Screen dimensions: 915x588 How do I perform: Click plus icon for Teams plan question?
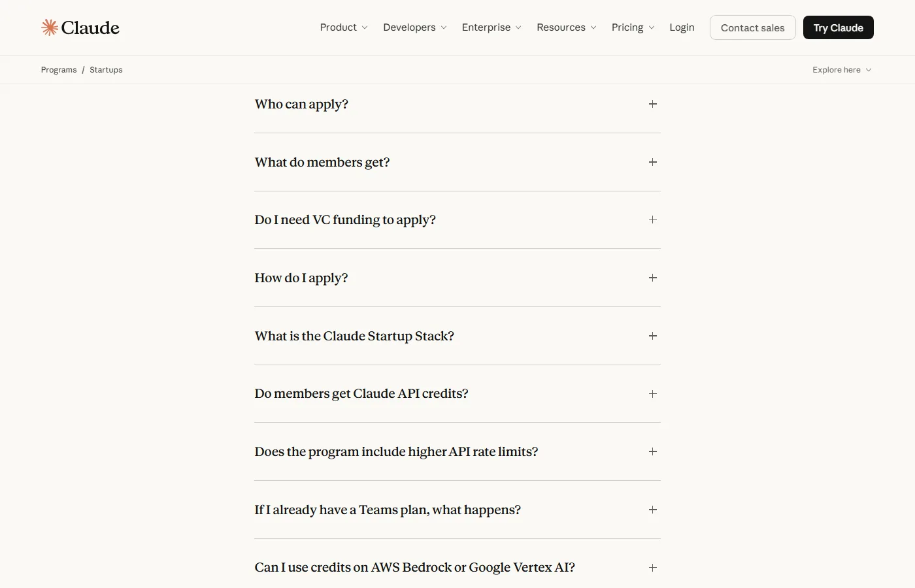point(652,510)
